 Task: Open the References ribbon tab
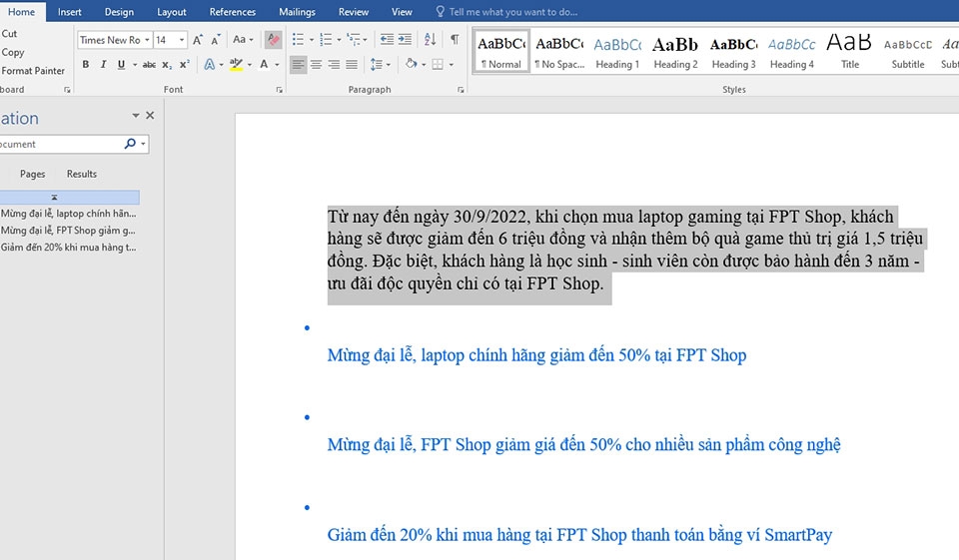tap(233, 12)
